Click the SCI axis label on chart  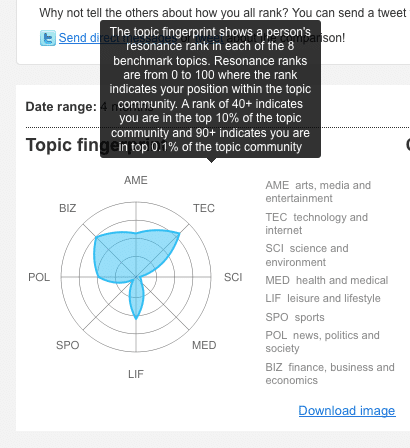(233, 277)
